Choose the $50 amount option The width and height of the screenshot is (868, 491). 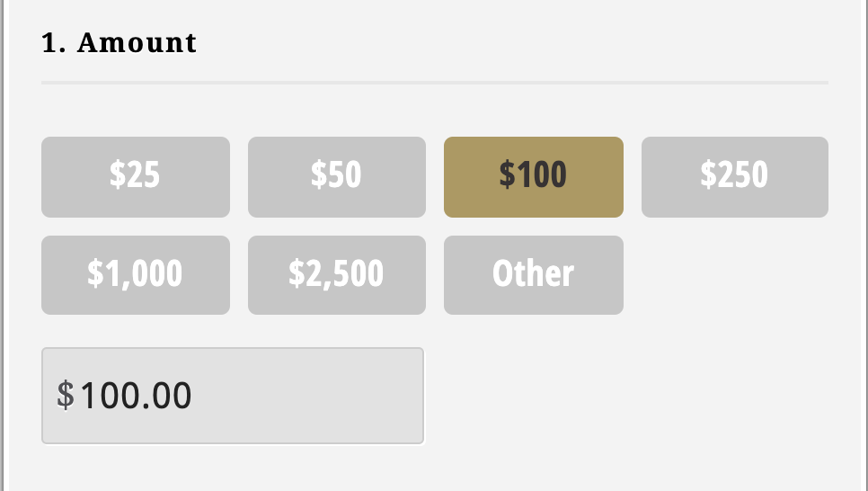pos(336,176)
